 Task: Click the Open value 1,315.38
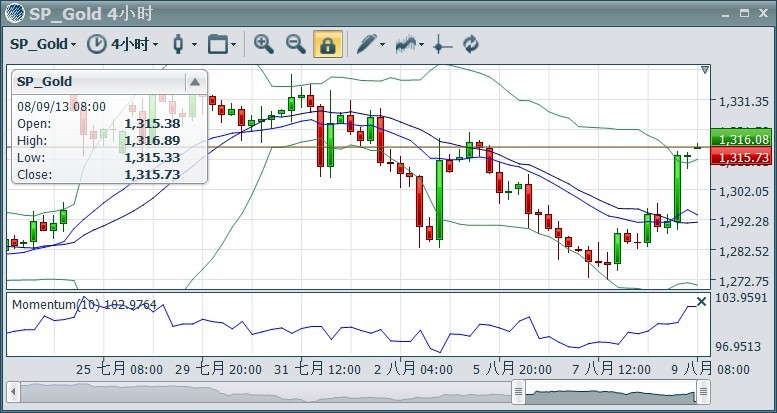tap(152, 123)
